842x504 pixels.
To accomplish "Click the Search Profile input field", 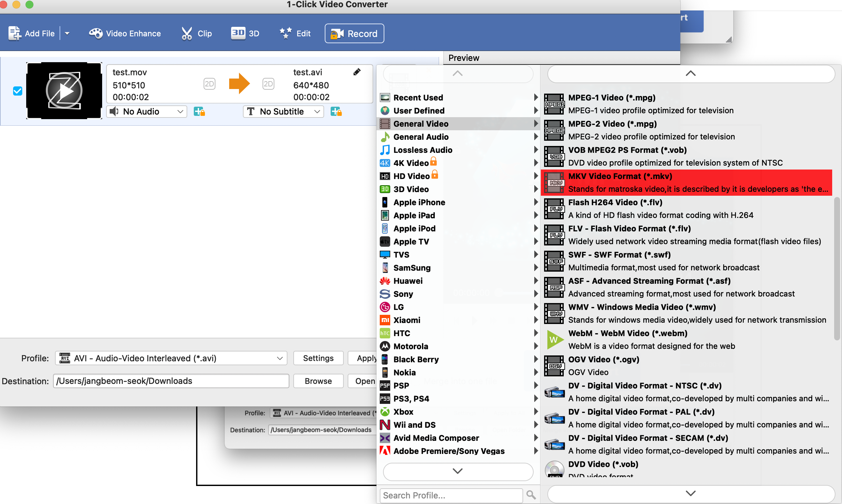I will [451, 495].
